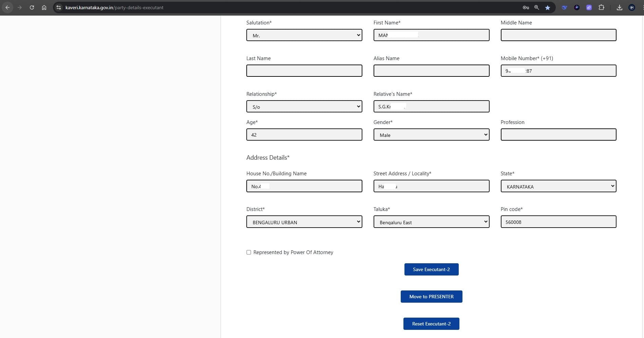Expand the Relationship dropdown
Image resolution: width=644 pixels, height=338 pixels.
tap(304, 107)
